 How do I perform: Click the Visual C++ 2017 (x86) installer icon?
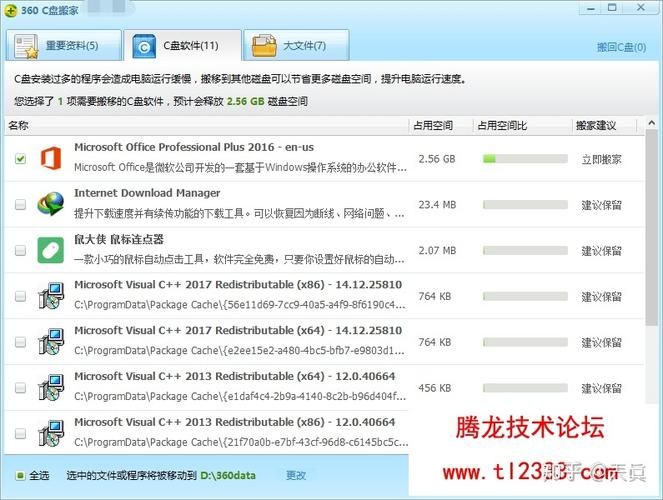pos(51,295)
